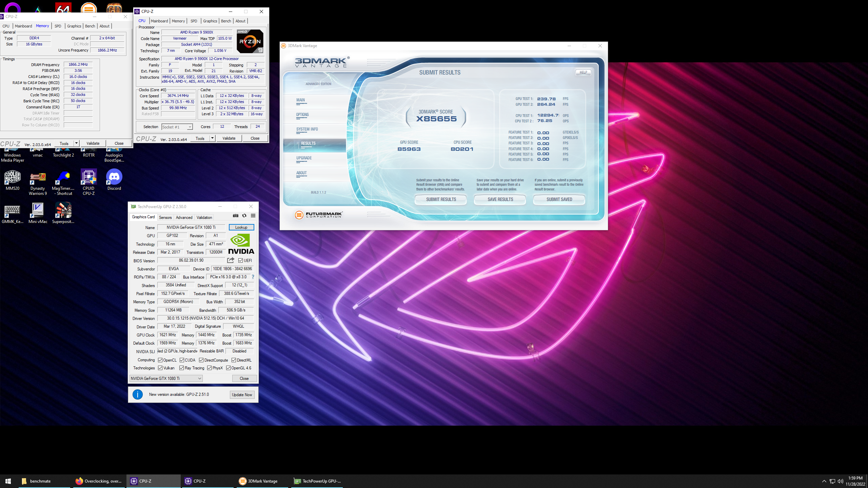Expand the Tools arrow in CPU-Z Memory window
This screenshot has width=868, height=488.
point(76,143)
